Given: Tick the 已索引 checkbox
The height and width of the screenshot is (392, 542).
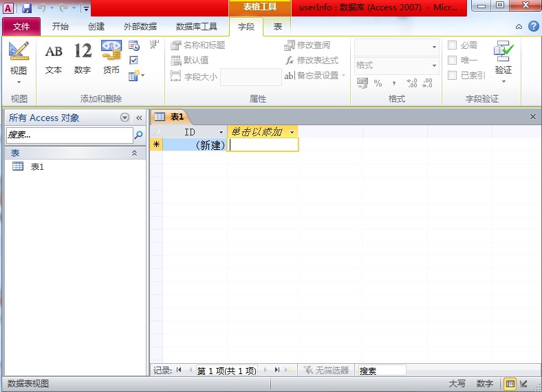Looking at the screenshot, I should 452,76.
